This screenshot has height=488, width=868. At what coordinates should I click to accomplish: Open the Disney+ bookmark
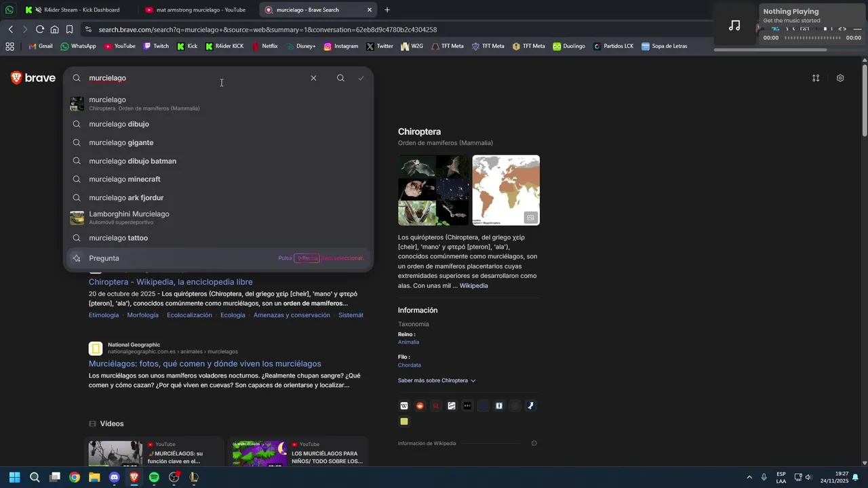click(301, 46)
